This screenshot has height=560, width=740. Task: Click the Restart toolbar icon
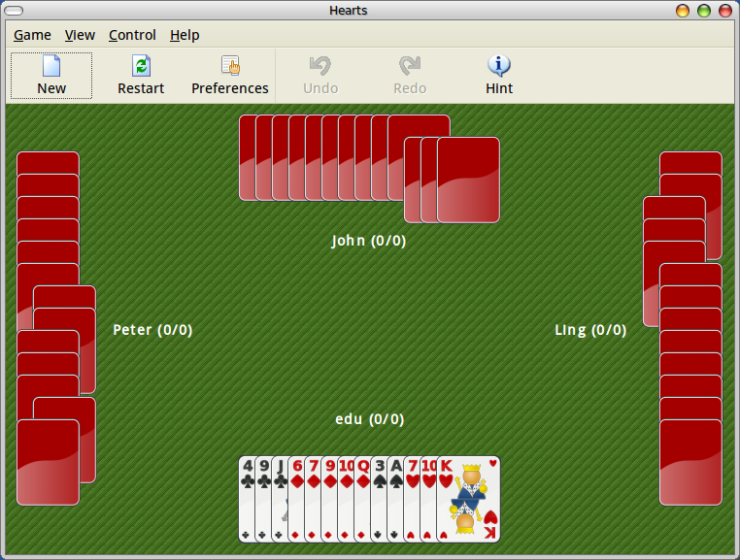(x=141, y=76)
